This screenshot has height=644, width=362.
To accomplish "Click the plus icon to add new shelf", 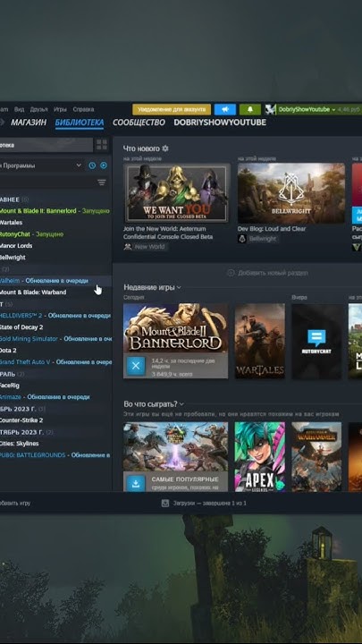I will [x=231, y=273].
